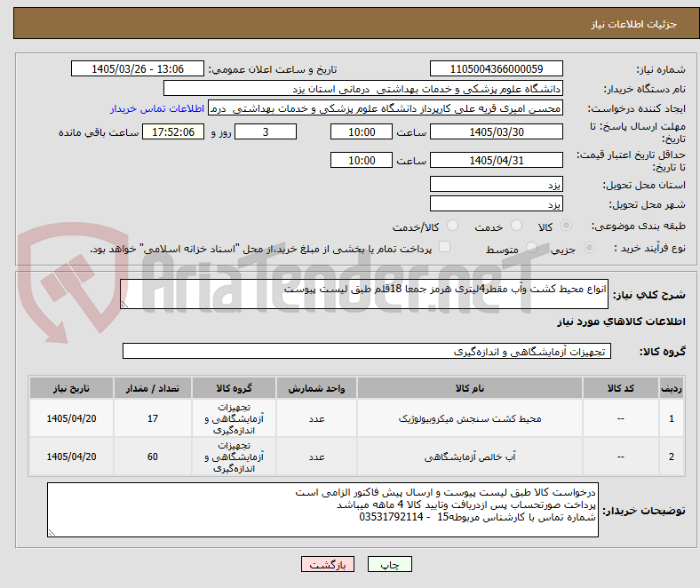Click the price validity hour field

[x=362, y=160]
